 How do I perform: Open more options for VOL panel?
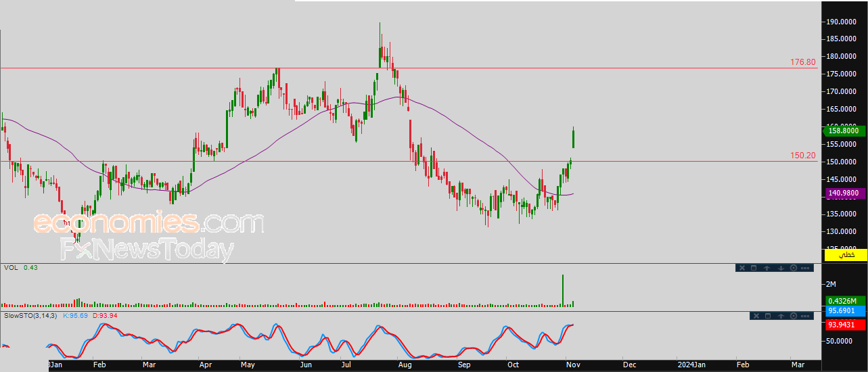(x=805, y=268)
